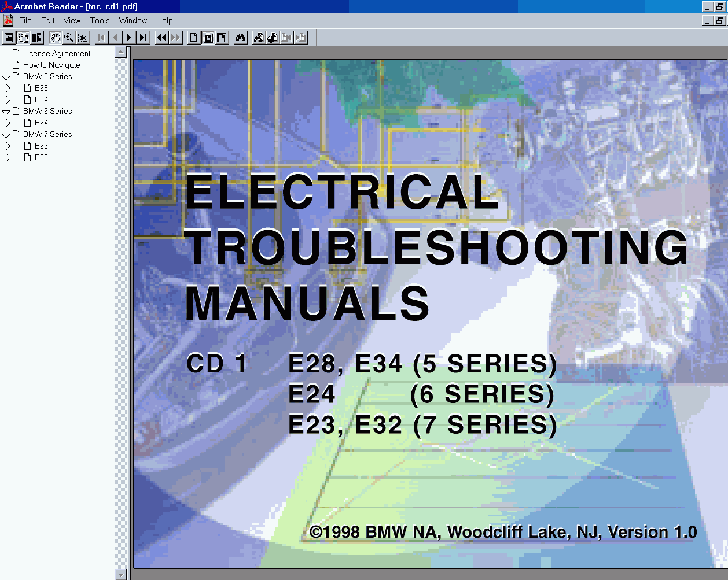Viewport: 728px width, 580px height.
Task: Open the E24 bookmark
Action: (41, 123)
